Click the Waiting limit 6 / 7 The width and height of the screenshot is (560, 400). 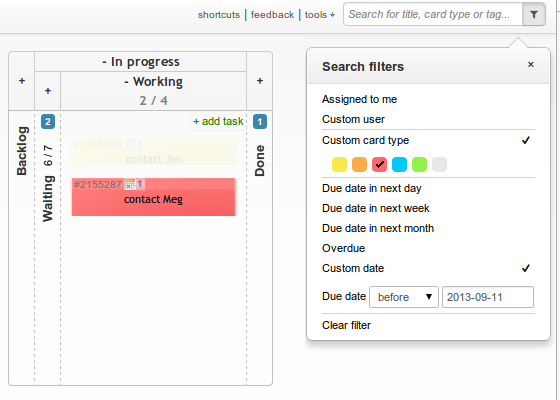coord(48,156)
